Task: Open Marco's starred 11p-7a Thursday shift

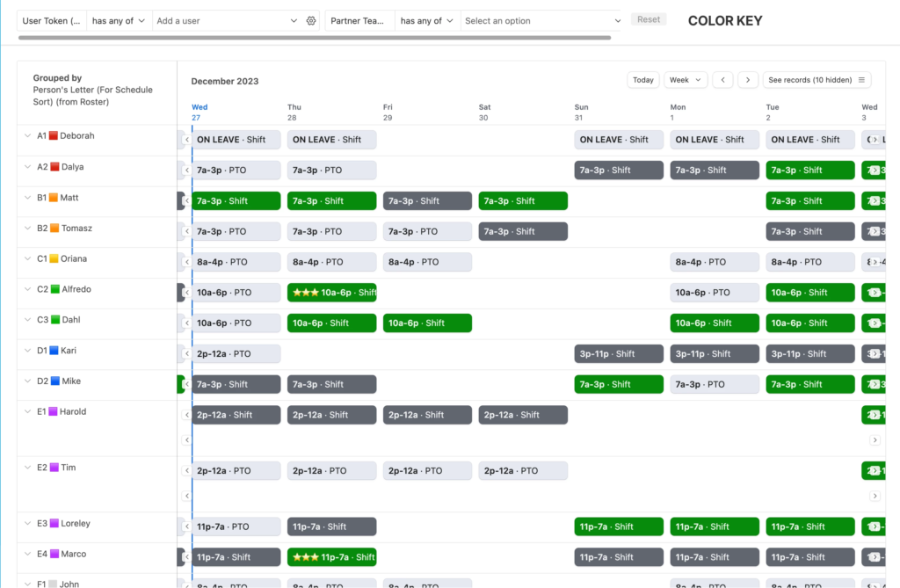Action: point(331,557)
